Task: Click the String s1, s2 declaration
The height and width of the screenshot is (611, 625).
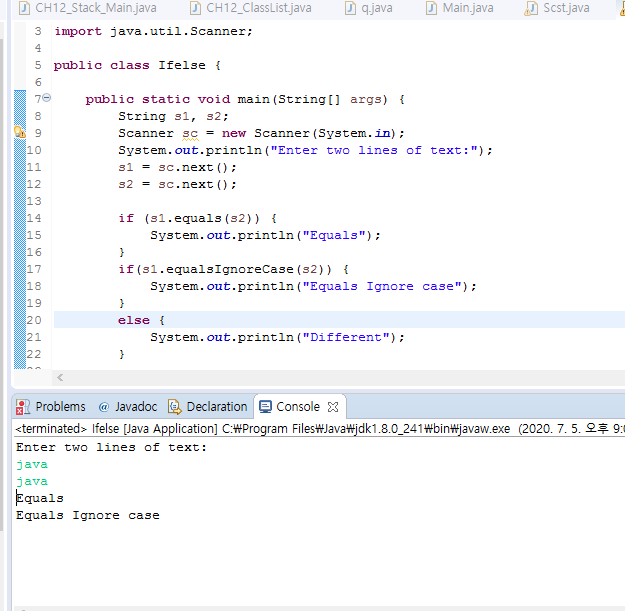Action: click(x=173, y=116)
